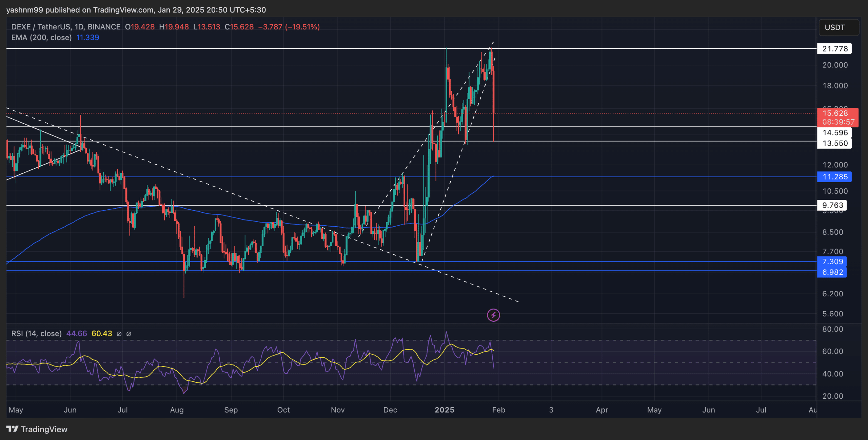Screen dimensions: 868x440
Task: Click the purple lightning bolt event icon
Action: [493, 315]
